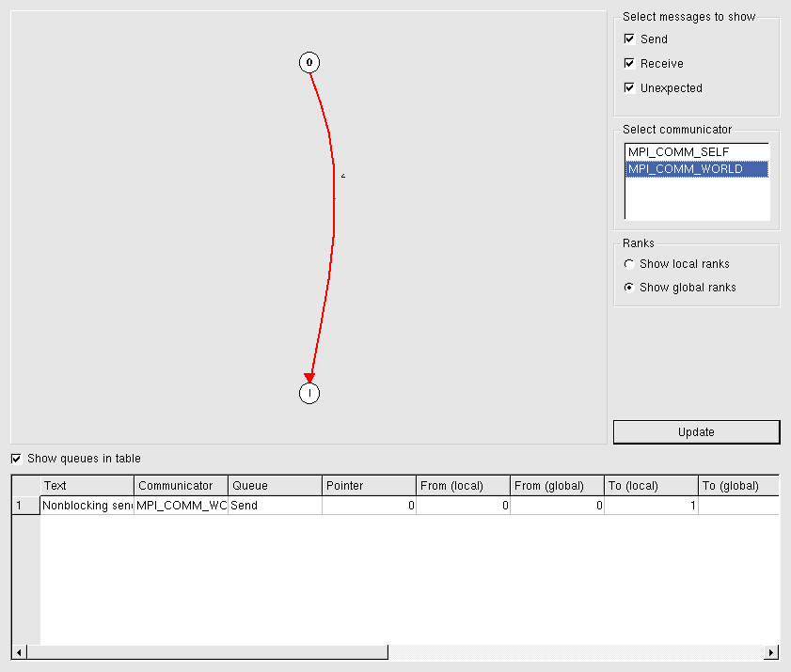Disable the Unexpected messages checkbox
Image resolution: width=791 pixels, height=672 pixels.
pos(629,88)
